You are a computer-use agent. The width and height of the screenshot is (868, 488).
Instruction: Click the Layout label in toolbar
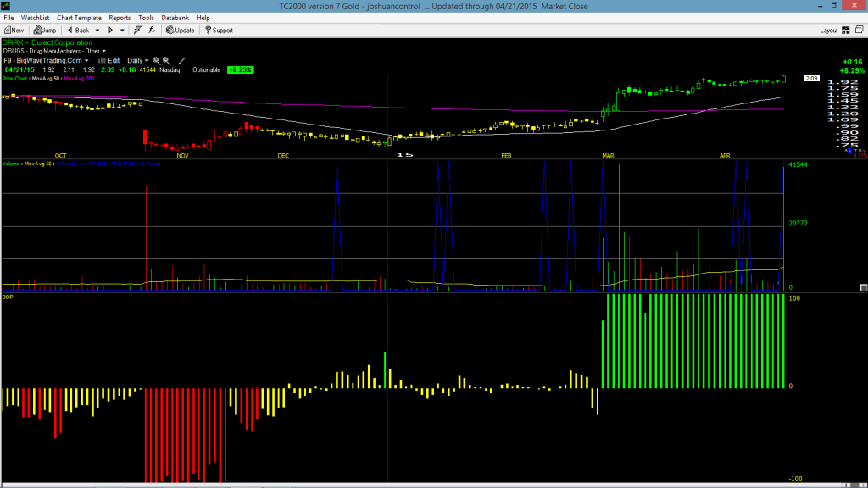828,30
